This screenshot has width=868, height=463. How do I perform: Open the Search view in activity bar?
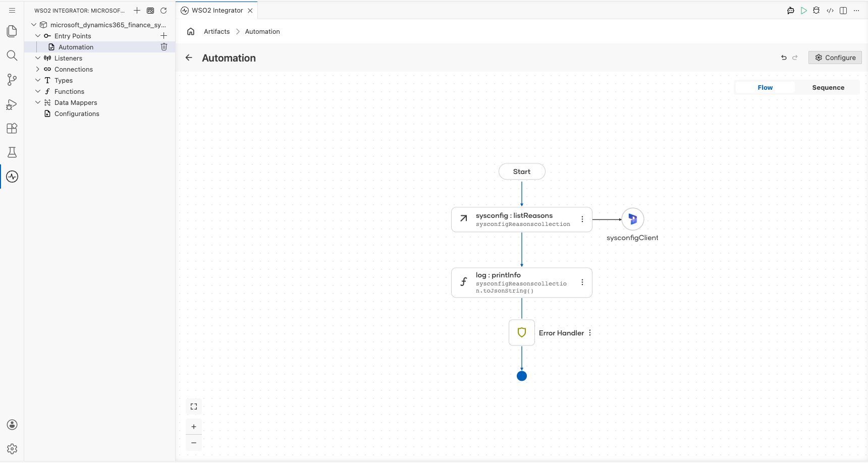pos(12,55)
